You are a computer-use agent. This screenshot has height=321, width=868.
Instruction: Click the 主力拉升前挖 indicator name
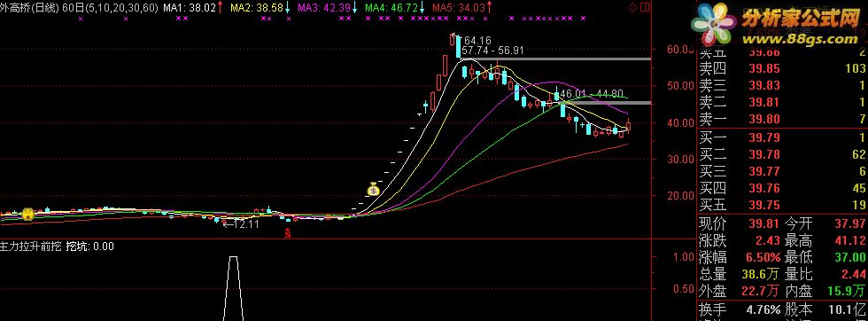pyautogui.click(x=31, y=247)
